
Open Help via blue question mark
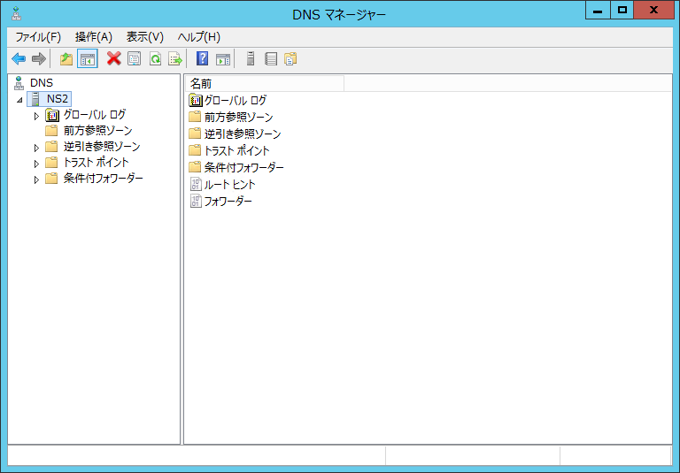[202, 59]
